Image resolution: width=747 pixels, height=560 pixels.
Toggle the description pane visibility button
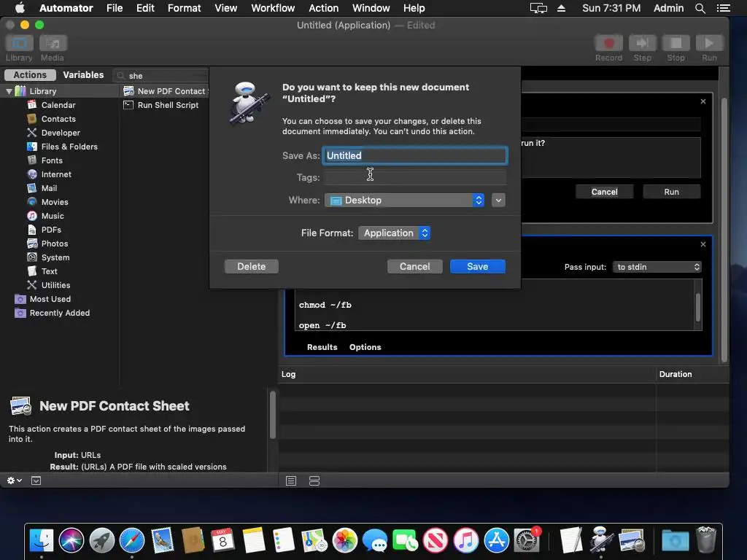(36, 481)
